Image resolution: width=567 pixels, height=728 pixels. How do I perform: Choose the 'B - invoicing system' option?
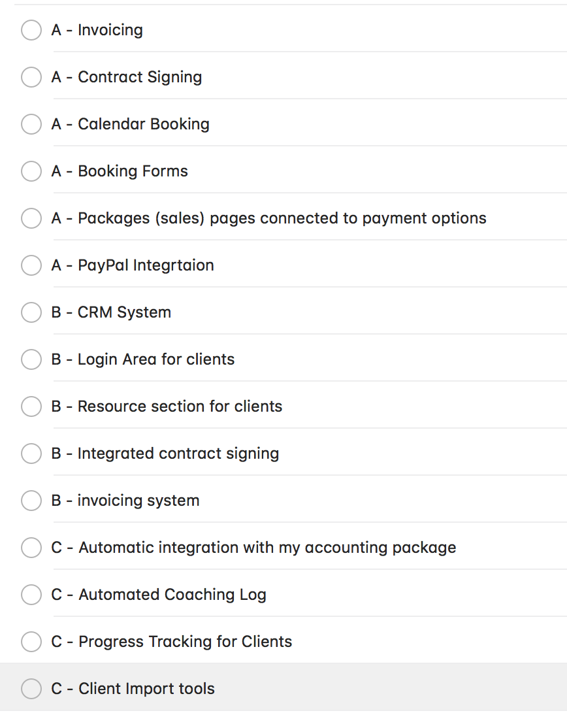pos(31,501)
